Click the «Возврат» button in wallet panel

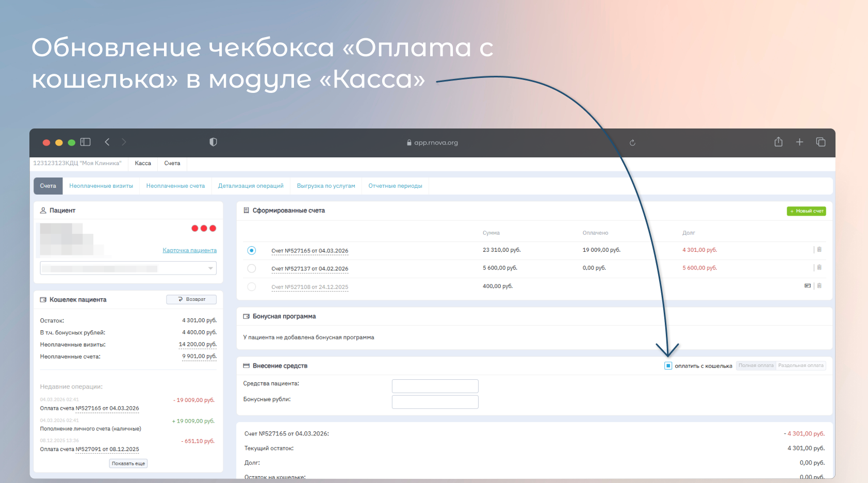click(x=191, y=299)
